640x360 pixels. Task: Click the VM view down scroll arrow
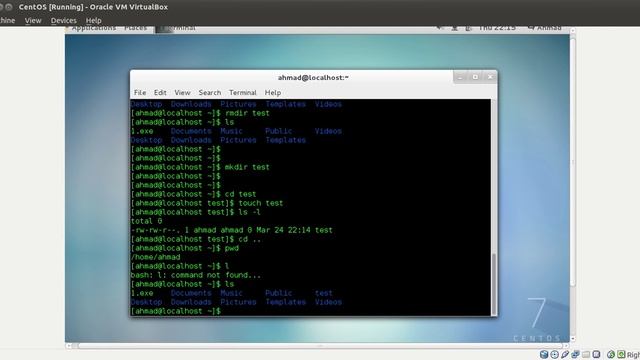(x=572, y=338)
